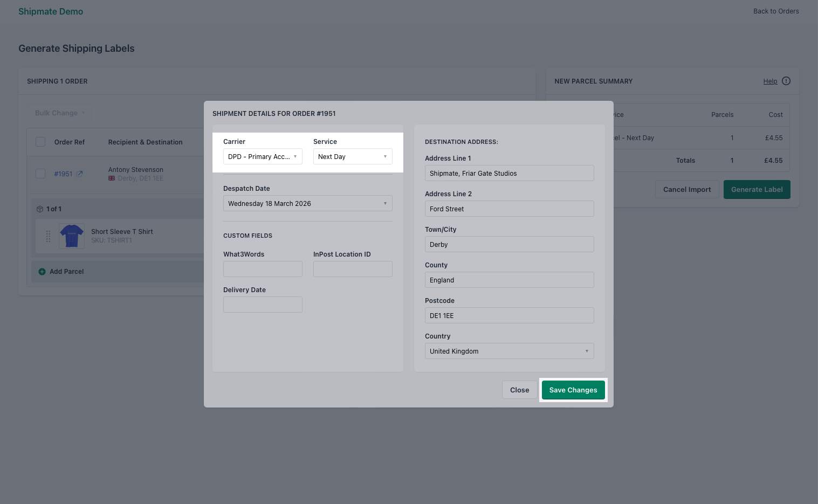Expand the Bulk Change dropdown
Viewport: 818px width, 504px height.
coord(59,113)
